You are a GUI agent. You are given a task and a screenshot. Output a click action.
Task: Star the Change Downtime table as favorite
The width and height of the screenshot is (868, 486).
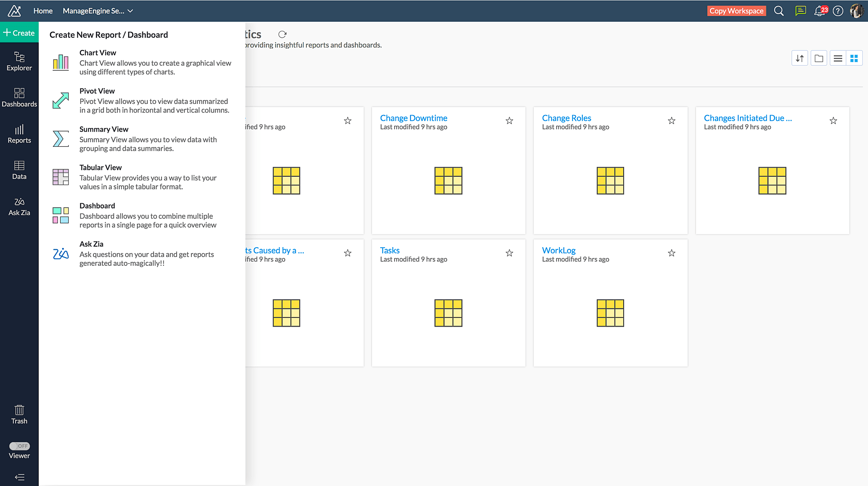tap(510, 121)
